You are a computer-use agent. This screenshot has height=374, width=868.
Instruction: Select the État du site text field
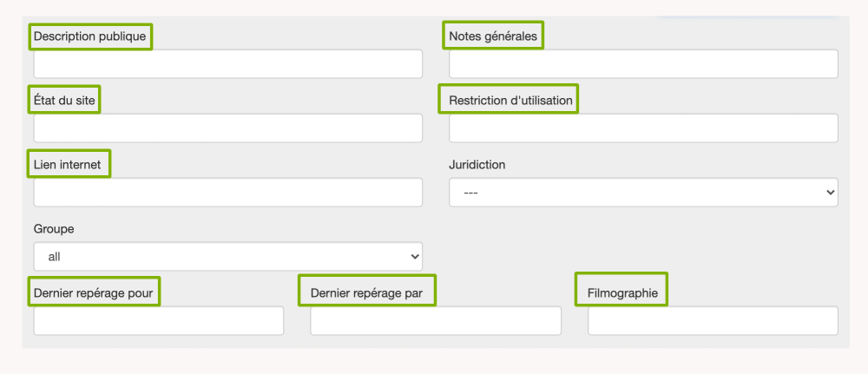tap(227, 128)
